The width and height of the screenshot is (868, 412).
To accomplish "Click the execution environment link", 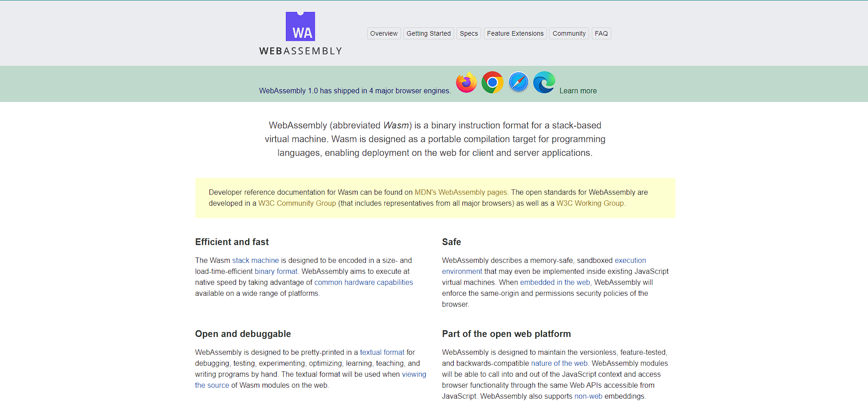I will [x=631, y=260].
